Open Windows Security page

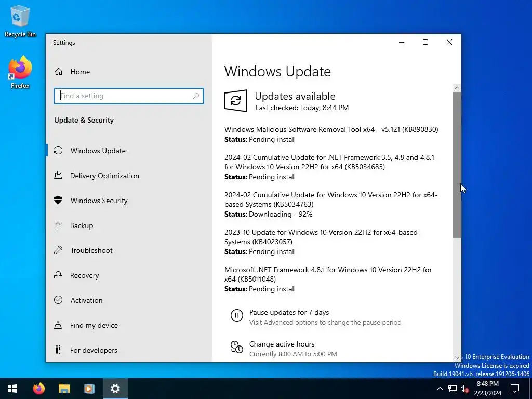(x=129, y=200)
